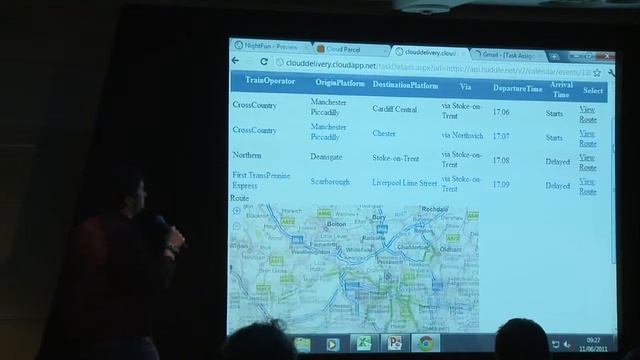
Task: Switch to the Gmail Task Assign tab
Action: (508, 55)
